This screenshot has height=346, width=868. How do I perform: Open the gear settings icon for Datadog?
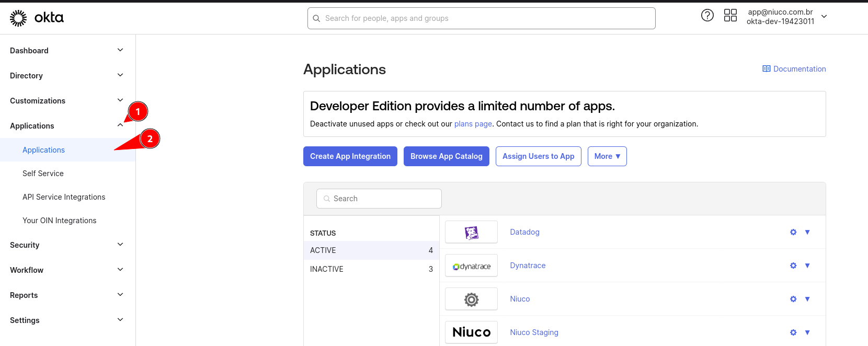tap(793, 232)
